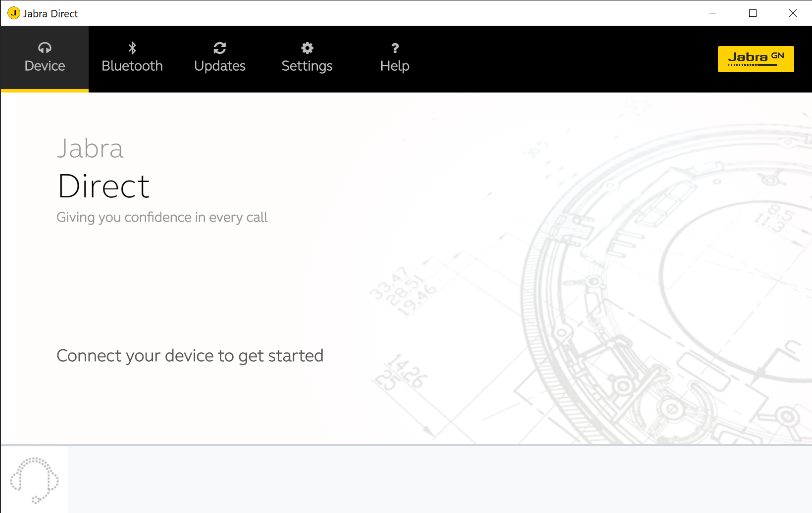Click 'Connect your device to get started' text
Image resolution: width=812 pixels, height=513 pixels.
(190, 355)
